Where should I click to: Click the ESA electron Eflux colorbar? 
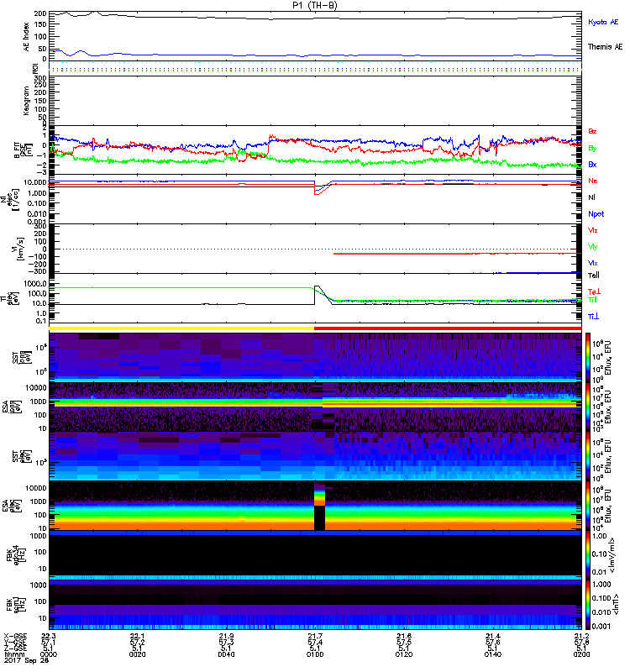click(x=588, y=507)
